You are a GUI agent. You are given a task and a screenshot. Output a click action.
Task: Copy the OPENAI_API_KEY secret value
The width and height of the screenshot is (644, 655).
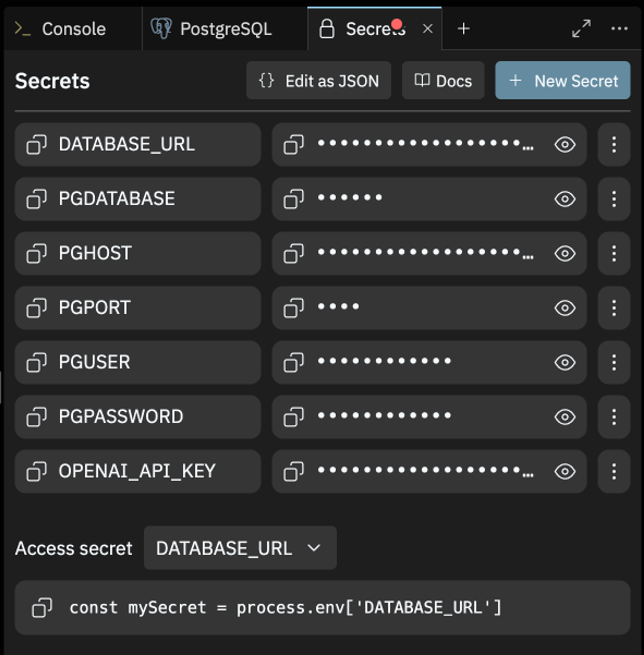coord(293,471)
